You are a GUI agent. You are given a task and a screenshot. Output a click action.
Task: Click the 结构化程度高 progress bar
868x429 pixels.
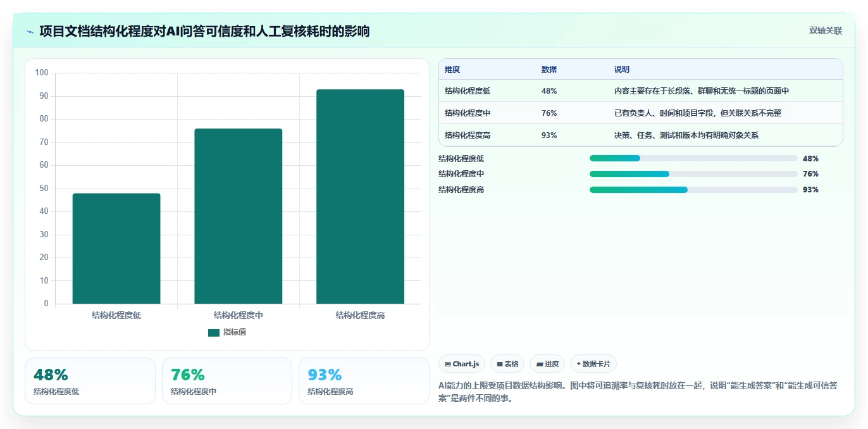coord(693,190)
